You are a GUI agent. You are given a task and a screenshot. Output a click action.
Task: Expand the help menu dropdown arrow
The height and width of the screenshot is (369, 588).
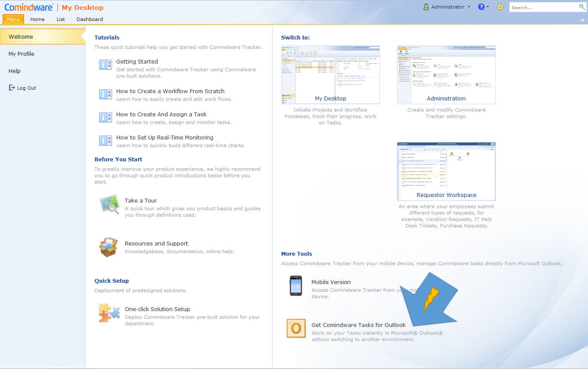[x=488, y=7]
